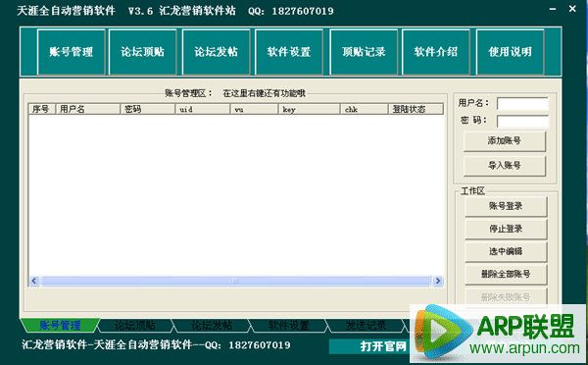Sort by the 用户名 column header
The image size is (588, 365).
(x=88, y=109)
